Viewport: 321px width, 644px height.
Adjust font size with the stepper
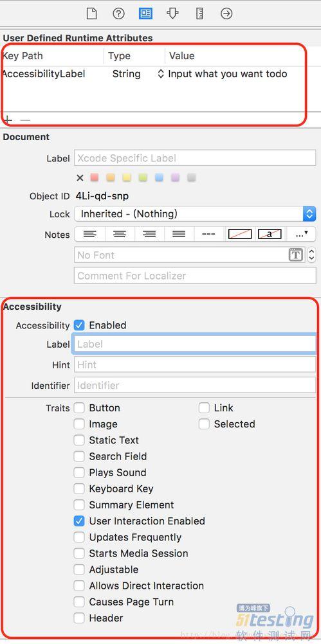311,255
